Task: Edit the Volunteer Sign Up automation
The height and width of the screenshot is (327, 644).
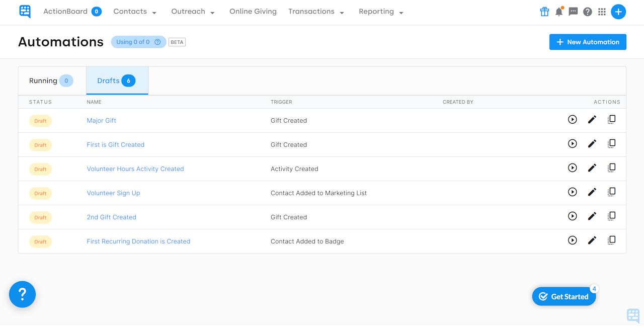Action: [x=592, y=192]
